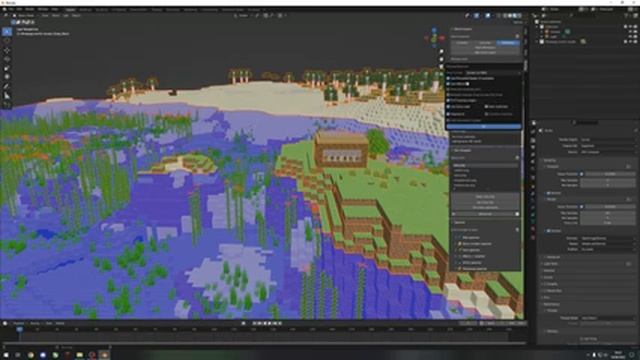Select the Annotate tool
The width and height of the screenshot is (640, 360).
tap(7, 86)
